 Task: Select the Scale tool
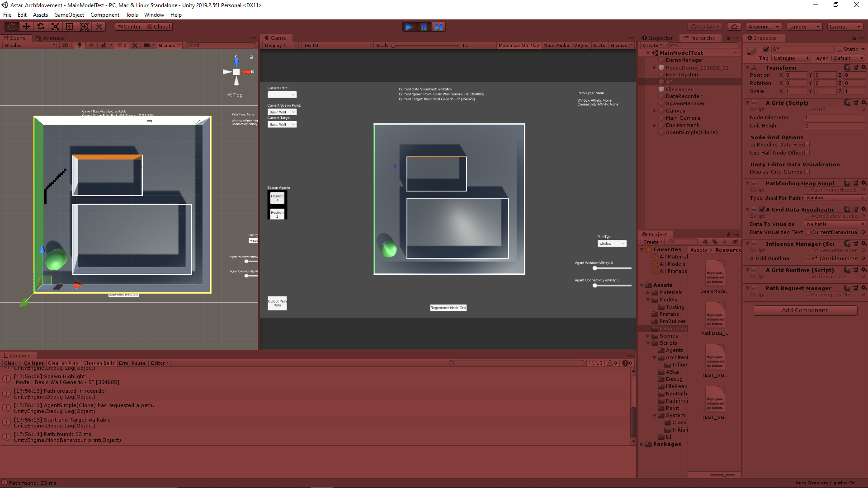pos(55,27)
